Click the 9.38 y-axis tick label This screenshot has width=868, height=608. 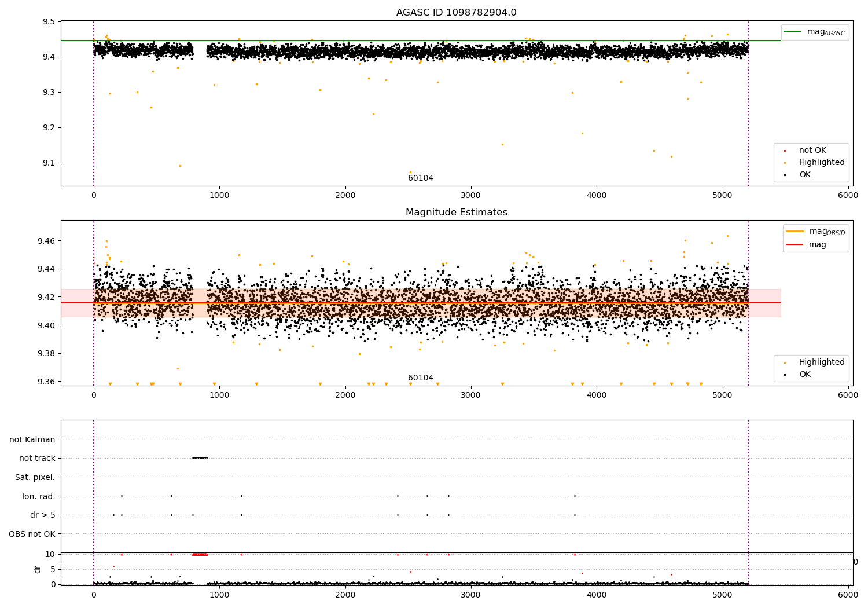click(x=47, y=354)
